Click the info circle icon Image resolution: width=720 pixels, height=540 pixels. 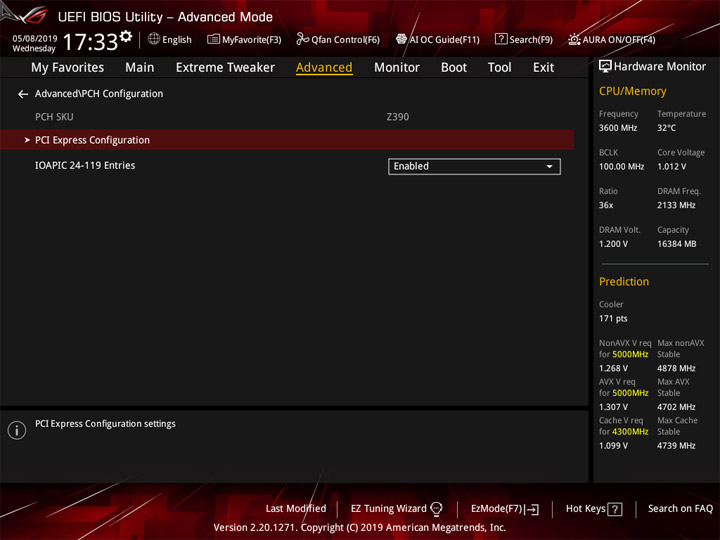coord(17,430)
